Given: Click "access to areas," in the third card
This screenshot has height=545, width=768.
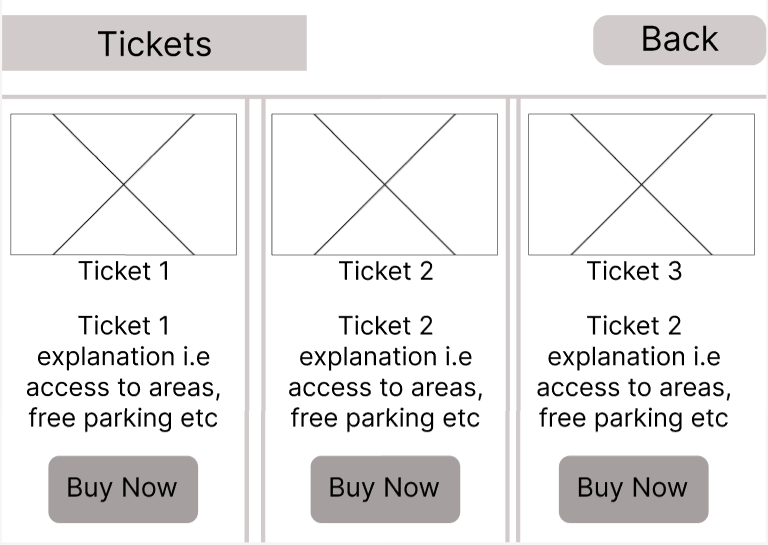Looking at the screenshot, I should (633, 388).
